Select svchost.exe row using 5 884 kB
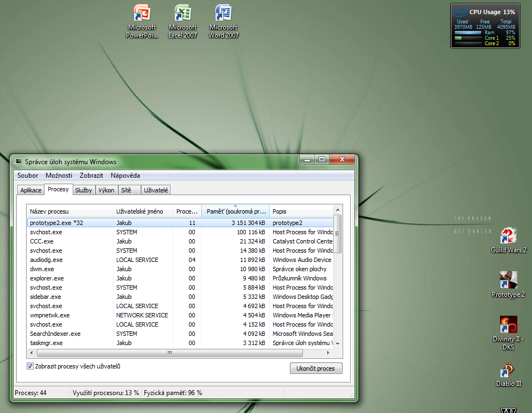The width and height of the screenshot is (532, 413). 180,287
